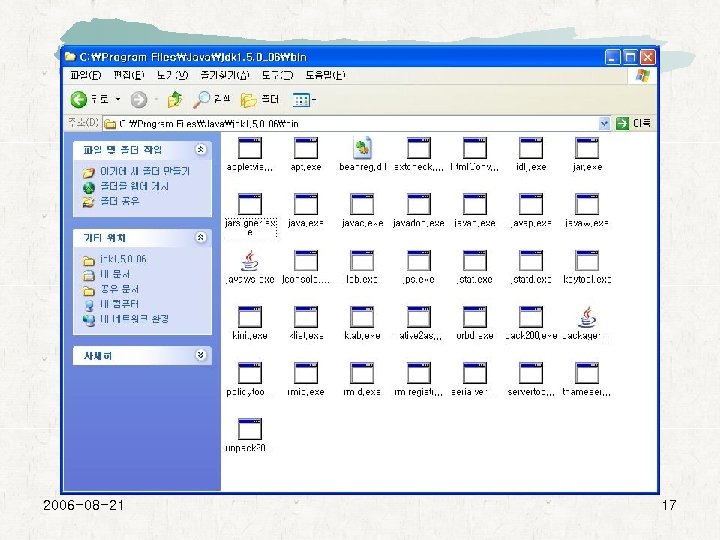Select the beanreg.dll file icon
Screen dimensions: 720x540
click(x=362, y=147)
